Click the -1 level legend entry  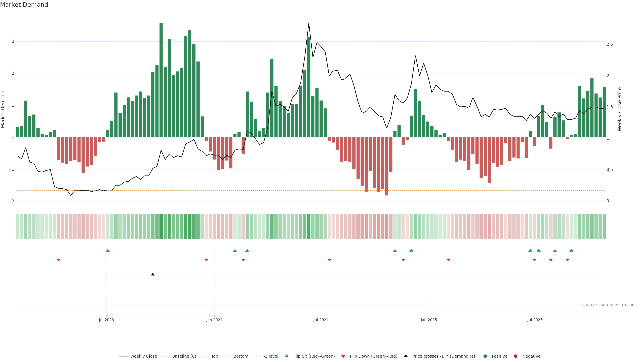(271, 356)
